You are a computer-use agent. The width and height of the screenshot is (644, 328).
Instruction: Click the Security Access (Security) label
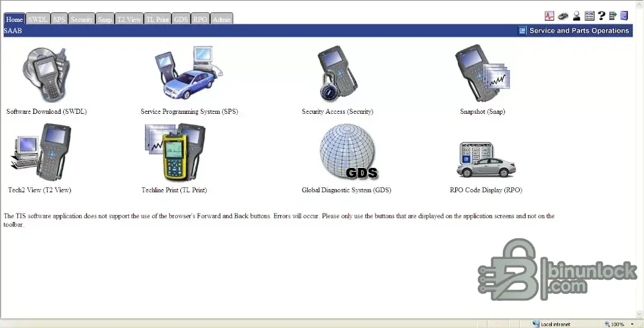(337, 111)
